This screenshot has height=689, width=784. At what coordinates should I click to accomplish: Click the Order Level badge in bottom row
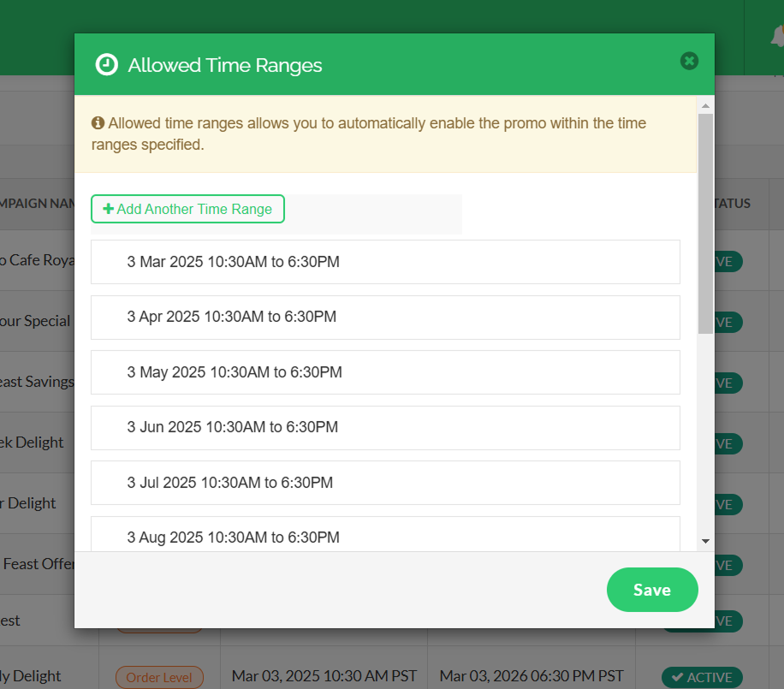point(159,677)
